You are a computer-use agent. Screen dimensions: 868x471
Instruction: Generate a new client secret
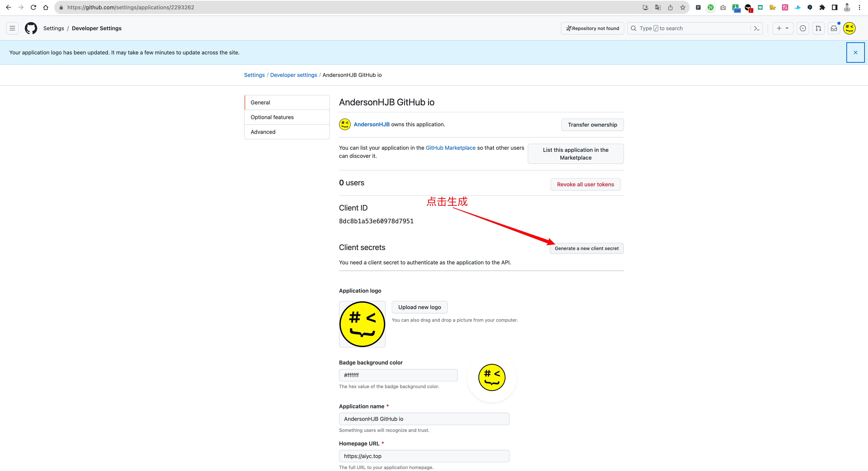(x=587, y=248)
